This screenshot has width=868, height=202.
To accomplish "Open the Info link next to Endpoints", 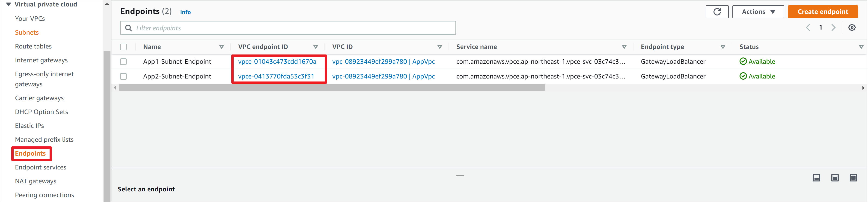I will (x=185, y=12).
